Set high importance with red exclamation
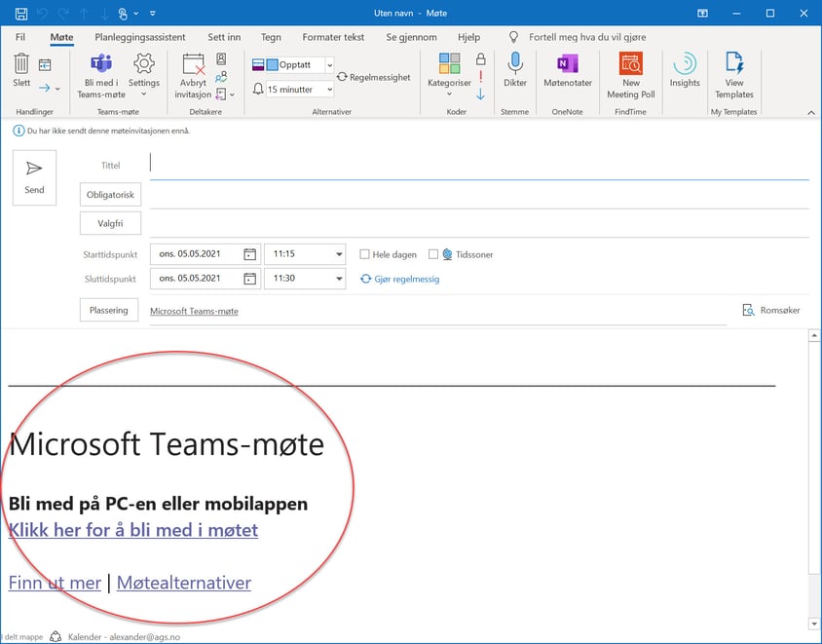 (x=481, y=77)
